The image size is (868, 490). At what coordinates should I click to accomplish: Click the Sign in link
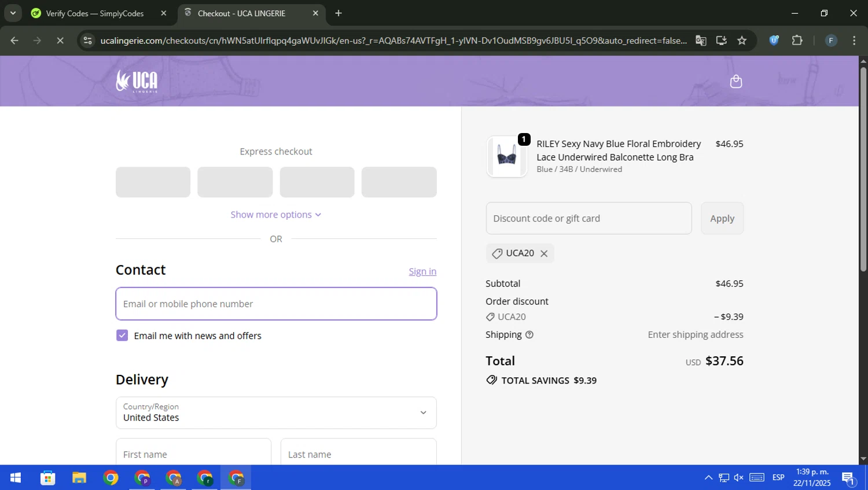[x=422, y=271]
